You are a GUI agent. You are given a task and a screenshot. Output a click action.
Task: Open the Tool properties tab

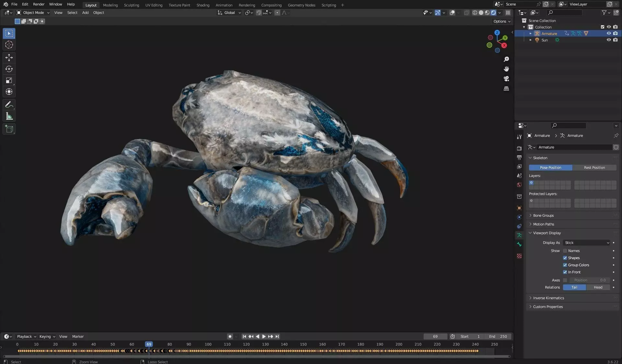519,137
